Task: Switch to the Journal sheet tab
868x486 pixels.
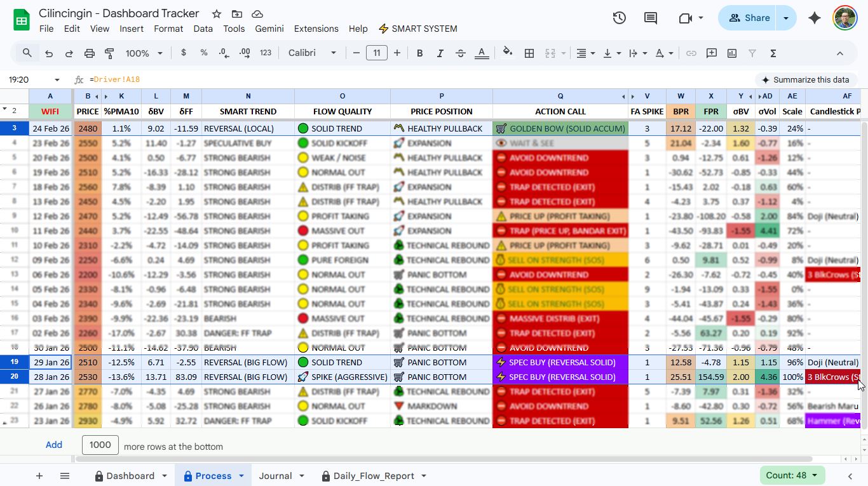Action: (x=275, y=476)
